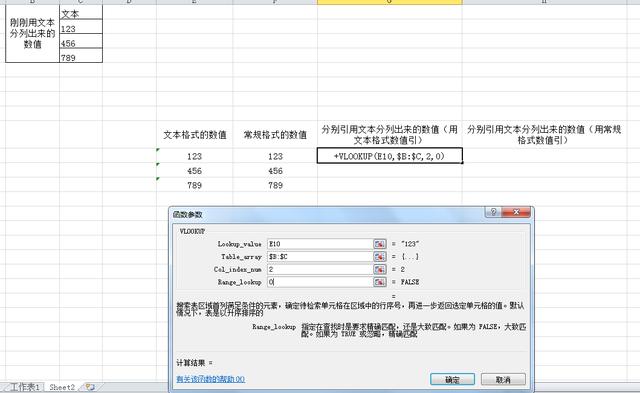Screen dimensions: 640x393
Task: Select the general-format 789 cell in column F
Action: pyautogui.click(x=275, y=185)
